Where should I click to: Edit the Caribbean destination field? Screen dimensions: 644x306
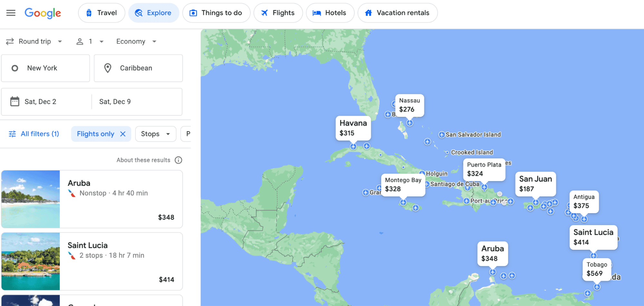[x=138, y=68]
